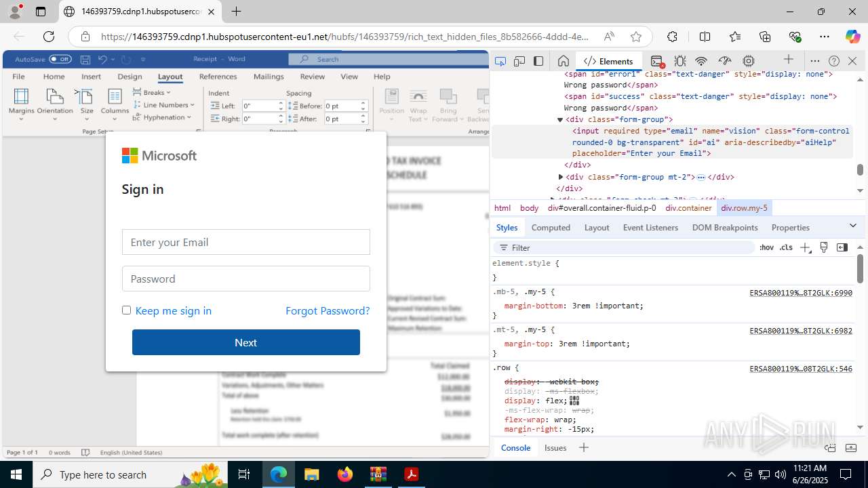Open the Console tool icon with error badge

656,61
